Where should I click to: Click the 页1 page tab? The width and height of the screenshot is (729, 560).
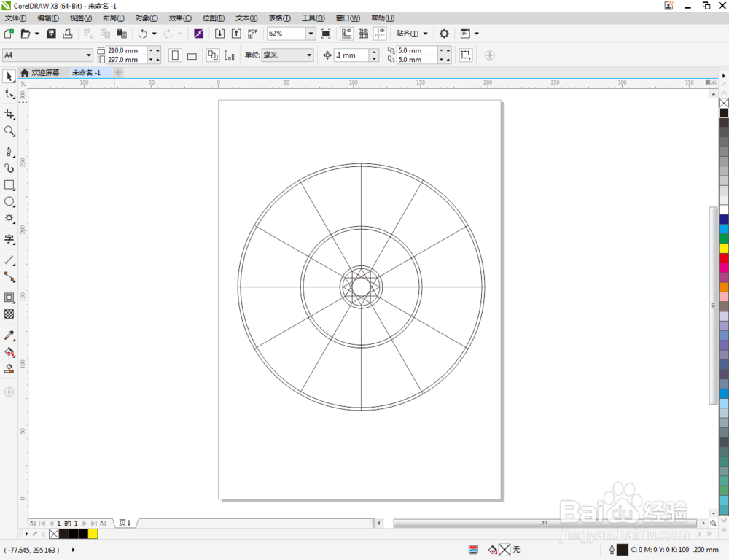pyautogui.click(x=125, y=523)
